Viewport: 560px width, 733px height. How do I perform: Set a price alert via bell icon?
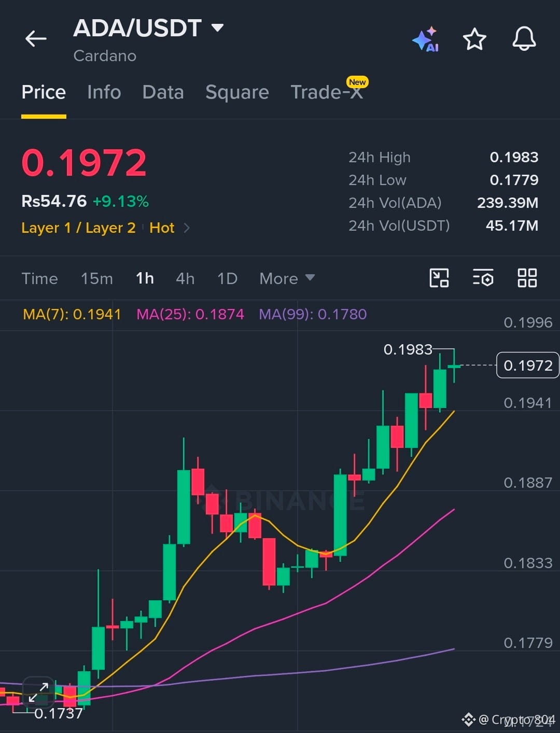(524, 38)
